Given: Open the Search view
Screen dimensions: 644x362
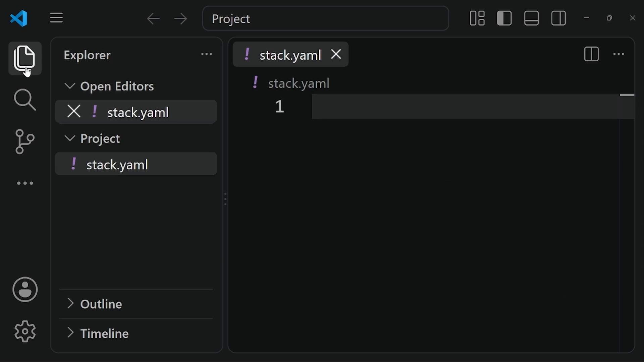Looking at the screenshot, I should pyautogui.click(x=25, y=100).
